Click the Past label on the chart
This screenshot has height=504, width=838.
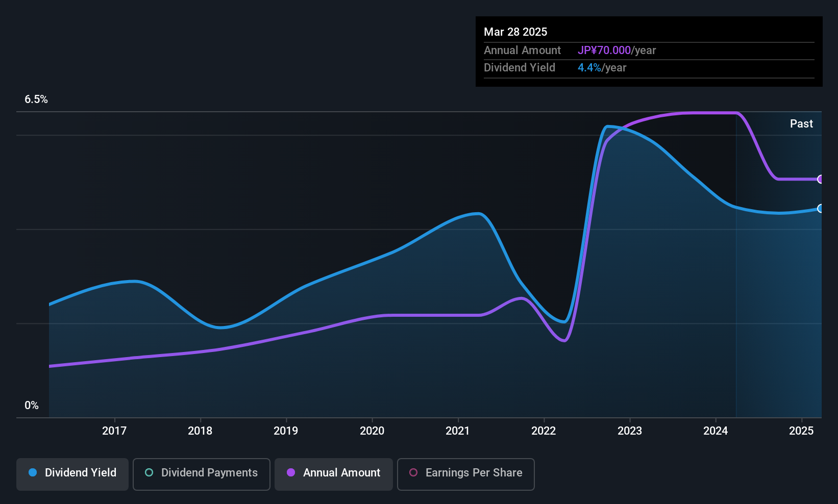801,124
